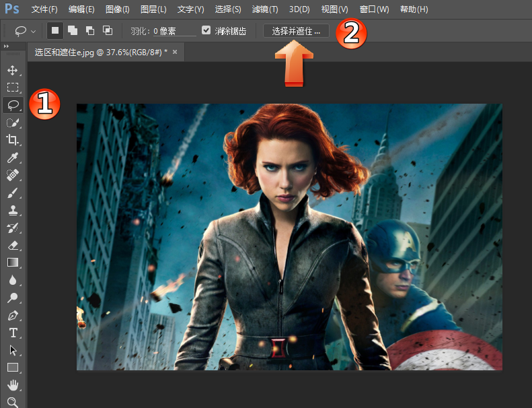Open the Lasso tool preset picker dropdown
Screen dimensions: 532x408
(33, 32)
